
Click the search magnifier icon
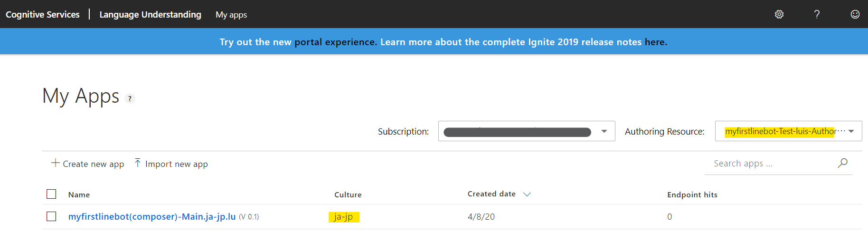point(843,163)
